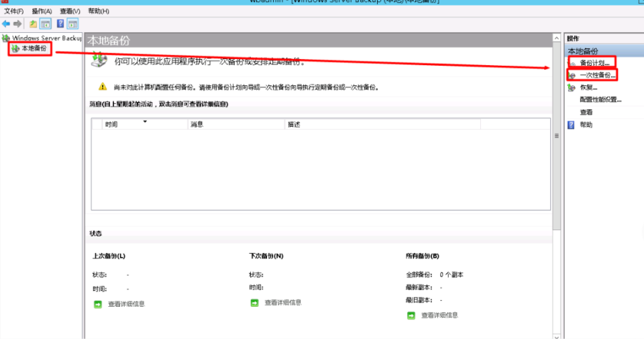The height and width of the screenshot is (339, 644).
Task: Click the Up one level folder icon
Action: click(33, 24)
